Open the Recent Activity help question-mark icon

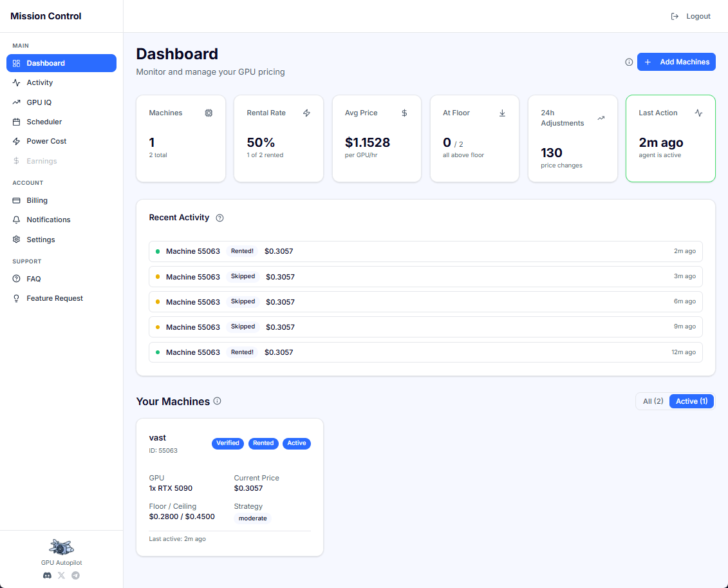(219, 218)
